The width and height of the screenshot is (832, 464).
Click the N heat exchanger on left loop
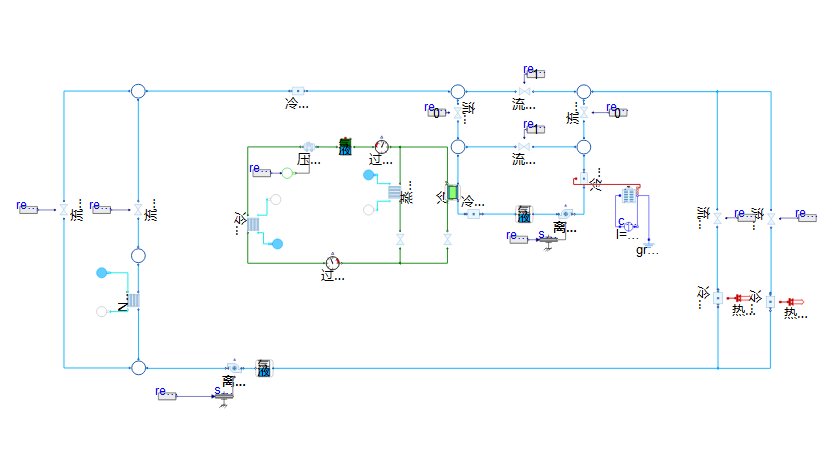[x=132, y=300]
